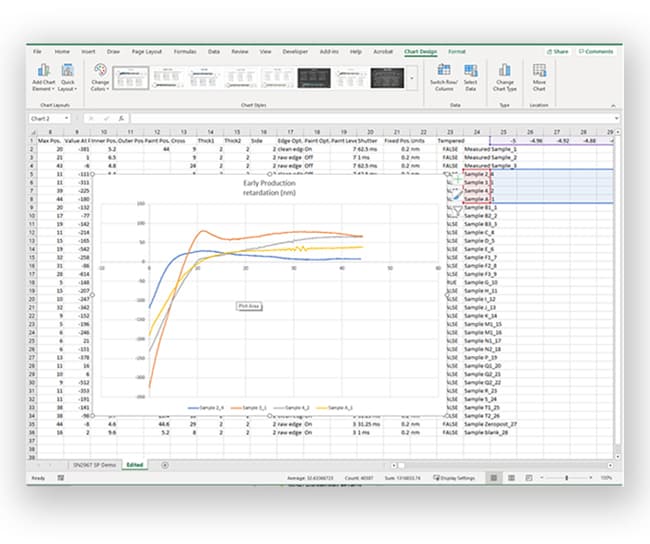The image size is (650, 544).
Task: Switch to the Review tab
Action: pos(240,51)
